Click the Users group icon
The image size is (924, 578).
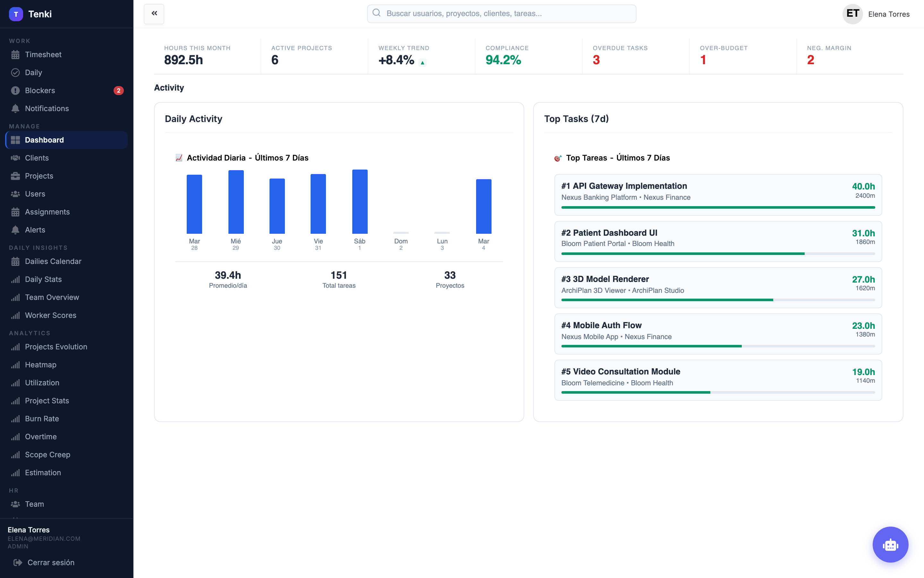pos(15,194)
